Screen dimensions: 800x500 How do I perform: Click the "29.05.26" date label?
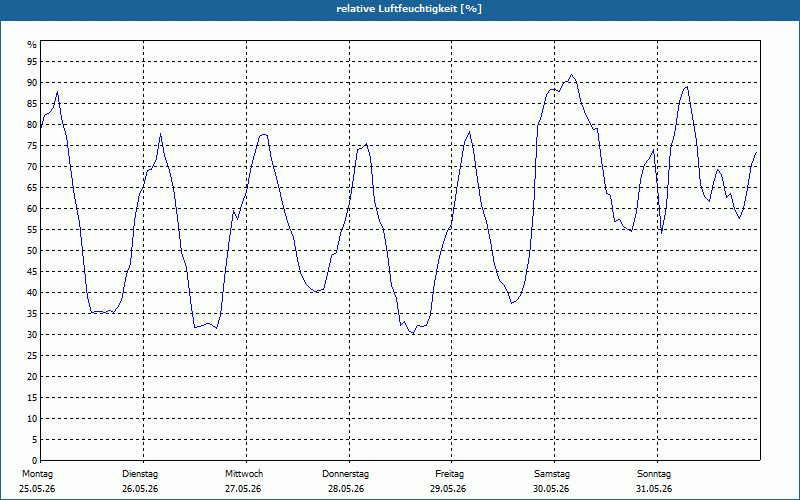pos(448,489)
